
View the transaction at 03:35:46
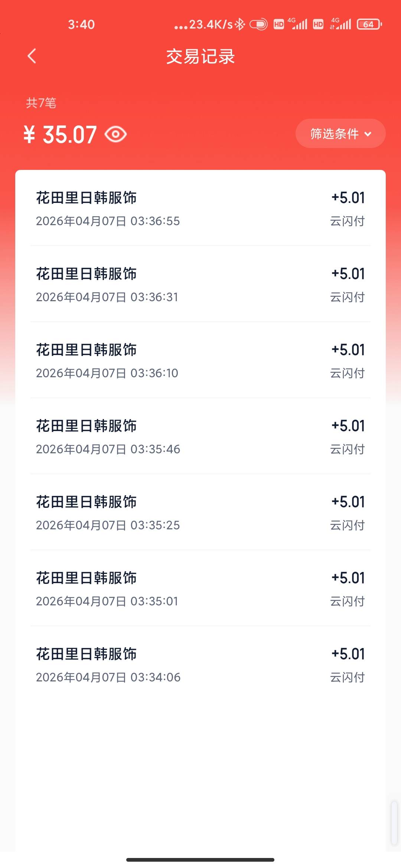(x=200, y=437)
